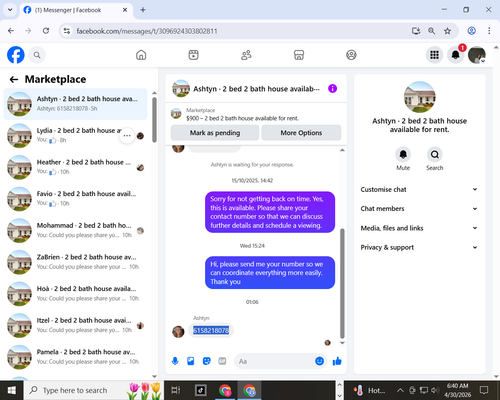Open Task View on taskbar

pos(176,390)
